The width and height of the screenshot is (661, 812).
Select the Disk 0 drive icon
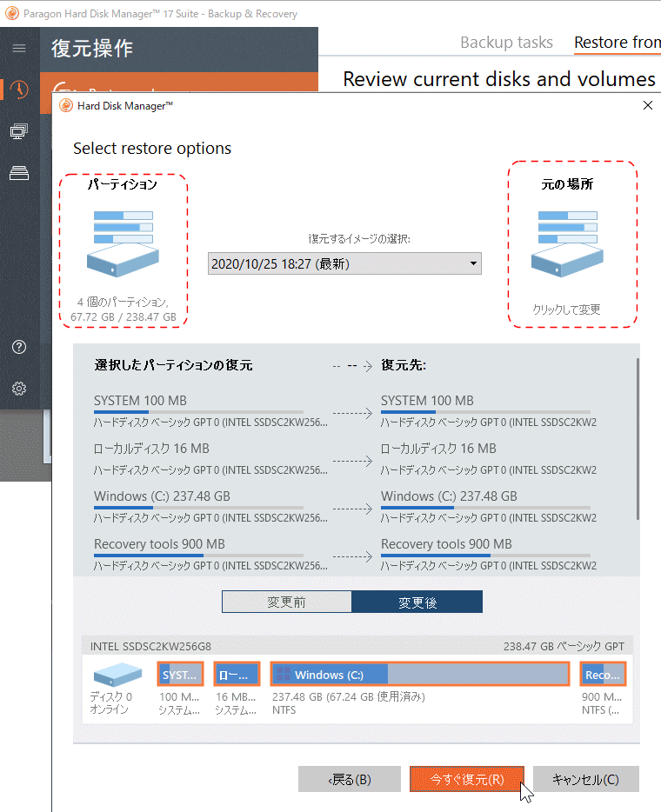click(117, 675)
